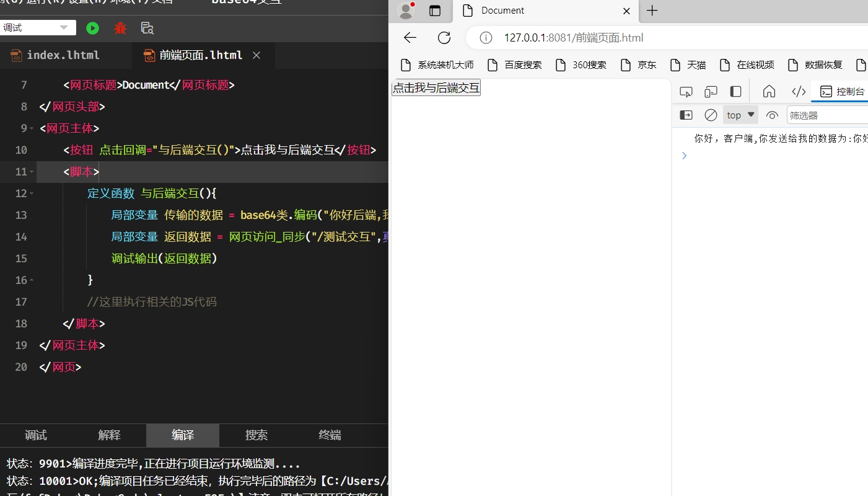Click 点击我与后端交互 page button
The width and height of the screenshot is (868, 496).
[x=436, y=88]
